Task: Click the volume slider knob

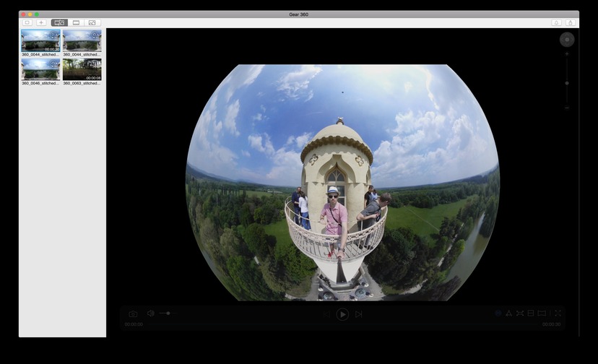Action: click(x=168, y=313)
